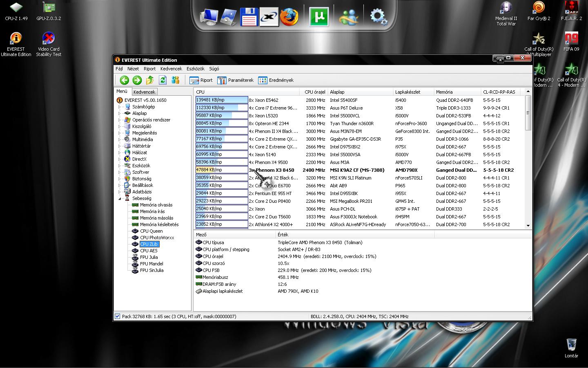This screenshot has height=368, width=588.
Task: Open FIFA 09 desktop shortcut
Action: click(x=571, y=42)
